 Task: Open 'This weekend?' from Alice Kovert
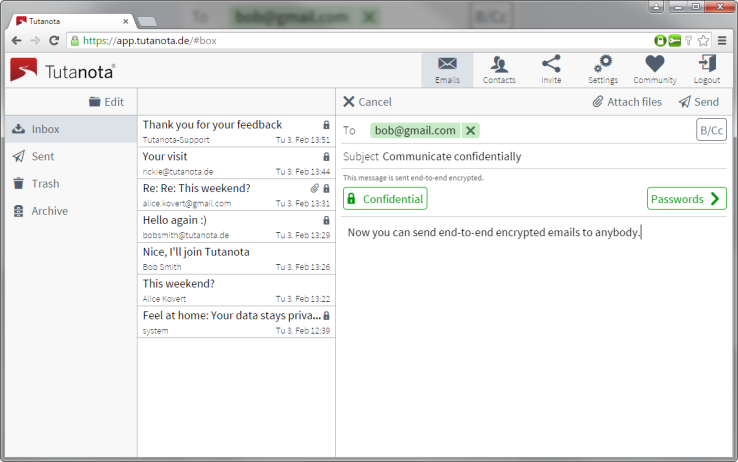coord(236,290)
